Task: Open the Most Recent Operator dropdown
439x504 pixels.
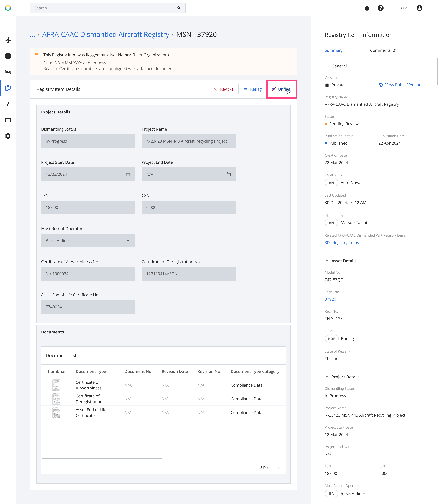Action: [x=88, y=240]
